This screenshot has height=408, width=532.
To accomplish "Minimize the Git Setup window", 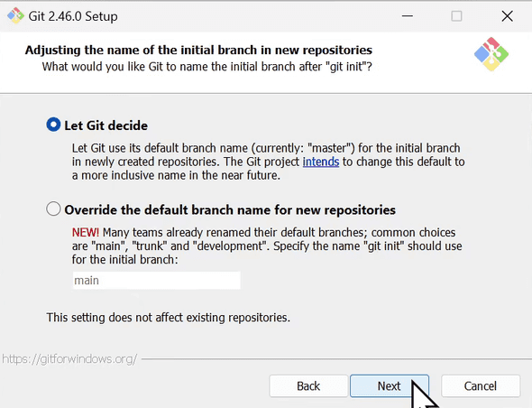I will click(x=408, y=16).
